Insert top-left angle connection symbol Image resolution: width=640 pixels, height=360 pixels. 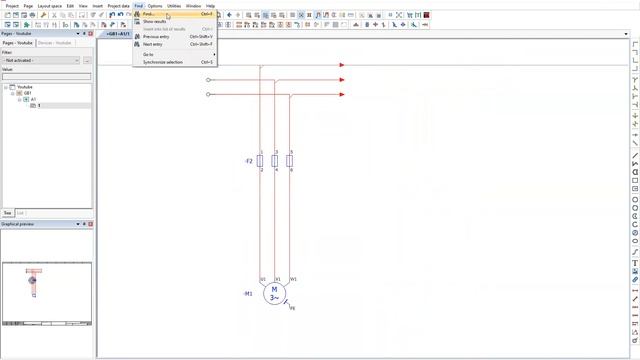[635, 44]
